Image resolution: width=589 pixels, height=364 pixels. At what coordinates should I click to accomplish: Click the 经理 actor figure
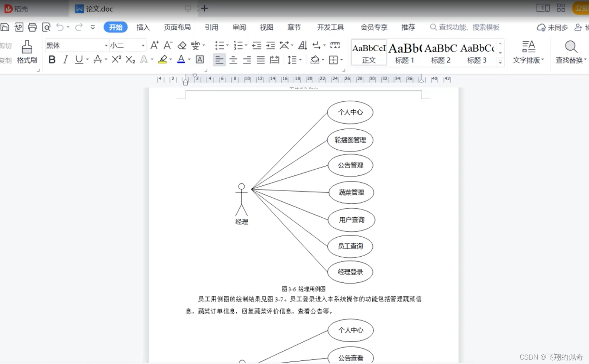[242, 204]
